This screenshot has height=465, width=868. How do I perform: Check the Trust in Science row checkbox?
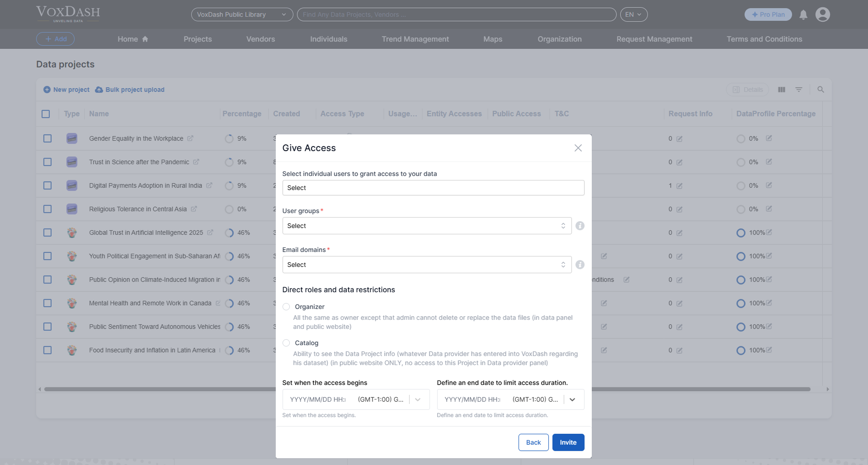(47, 162)
